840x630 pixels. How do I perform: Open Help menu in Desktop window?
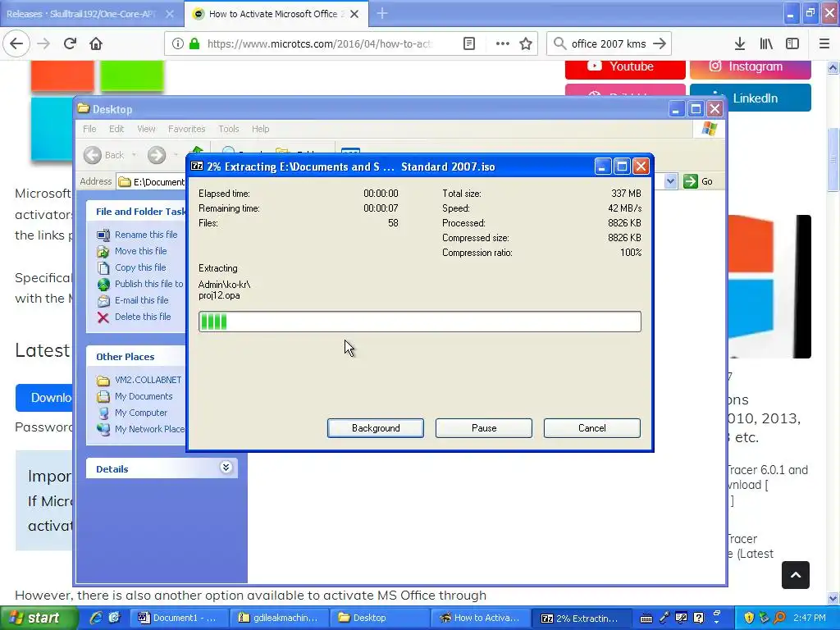[x=260, y=129]
